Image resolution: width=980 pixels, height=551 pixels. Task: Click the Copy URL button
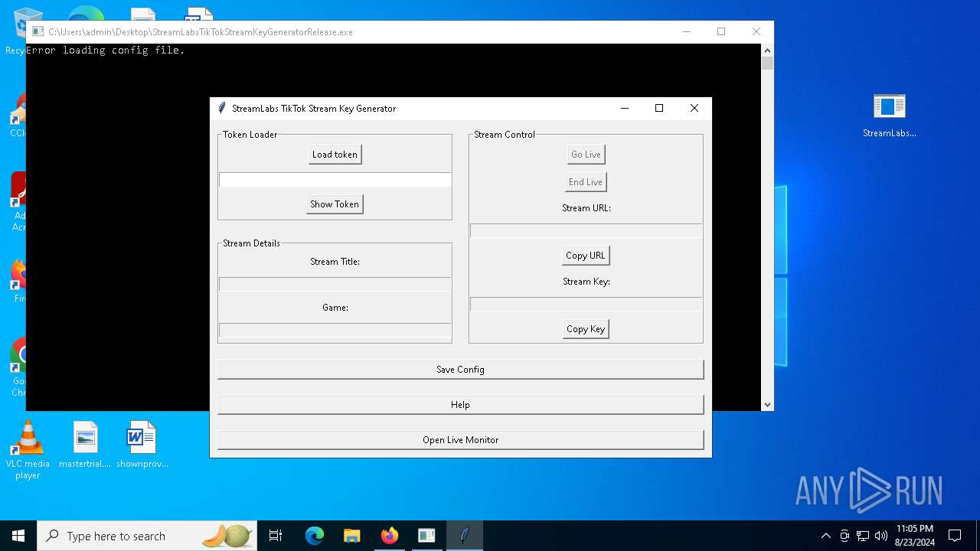pyautogui.click(x=586, y=256)
